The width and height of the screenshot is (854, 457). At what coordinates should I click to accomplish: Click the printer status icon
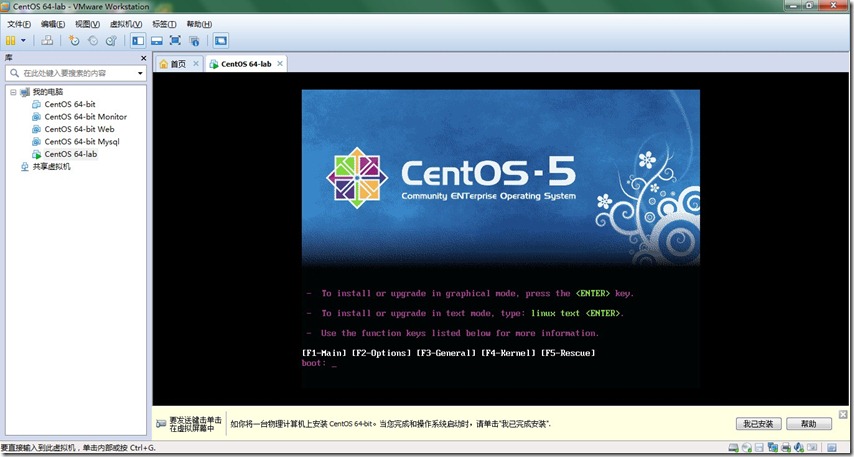tap(786, 448)
